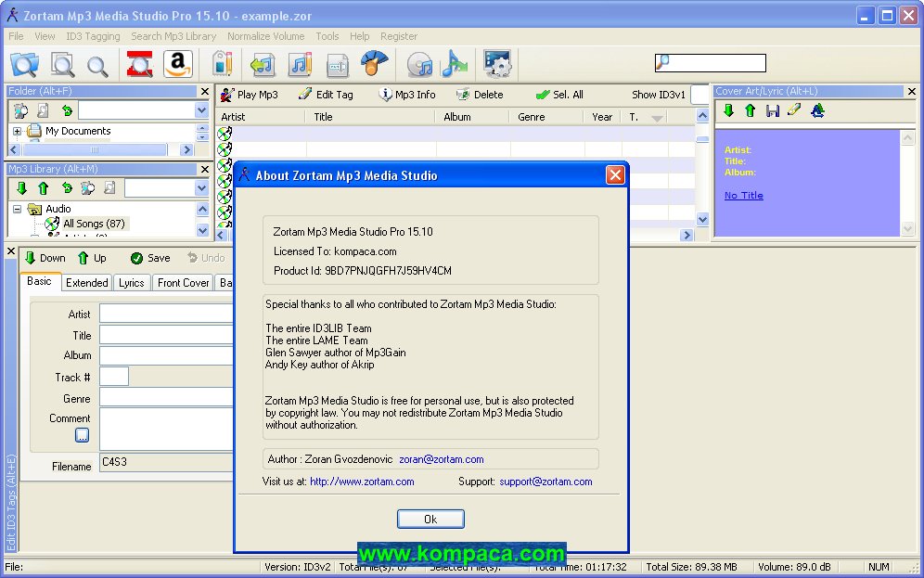The image size is (924, 578).
Task: Click Mp3 Library tree scroll-down arrow
Action: pos(202,230)
